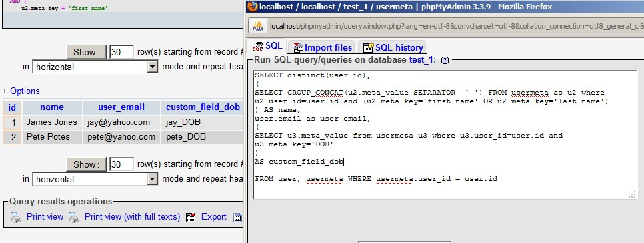The image size is (644, 243).
Task: Click the help icon next to test_1
Action: (x=445, y=60)
